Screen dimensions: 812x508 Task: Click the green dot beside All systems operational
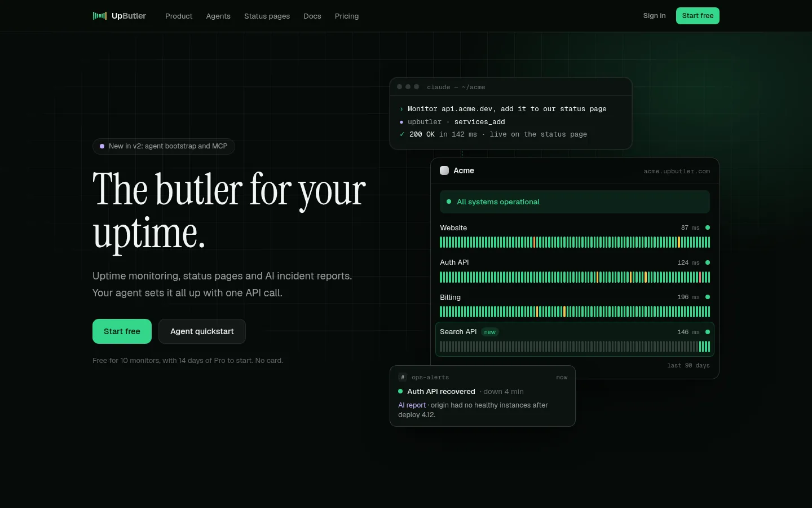[x=449, y=202]
